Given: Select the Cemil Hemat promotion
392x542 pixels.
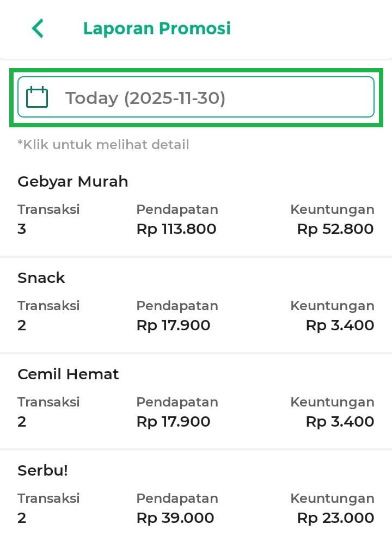Looking at the screenshot, I should [x=68, y=374].
